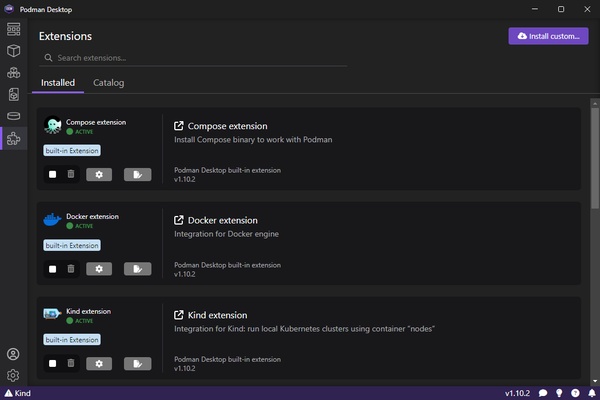This screenshot has width=600, height=400.
Task: Open the Images icon in sidebar
Action: point(13,94)
